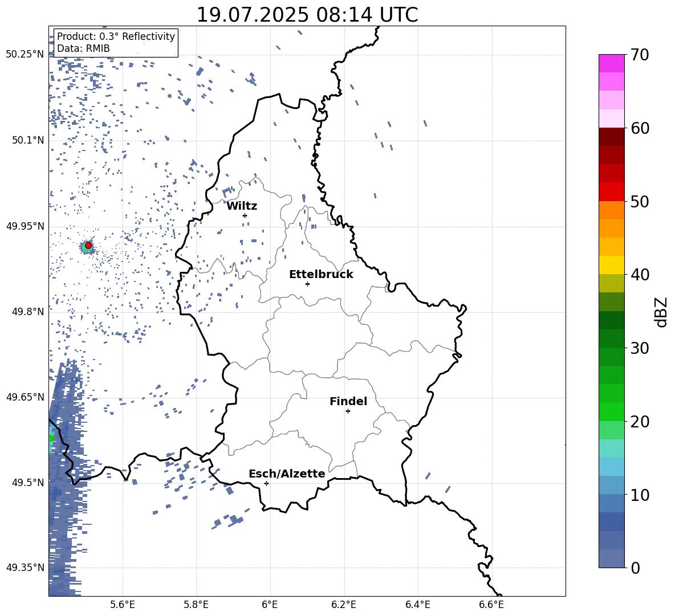The height and width of the screenshot is (616, 675).
Task: Click the 50.25°N latitude label
Action: 25,54
